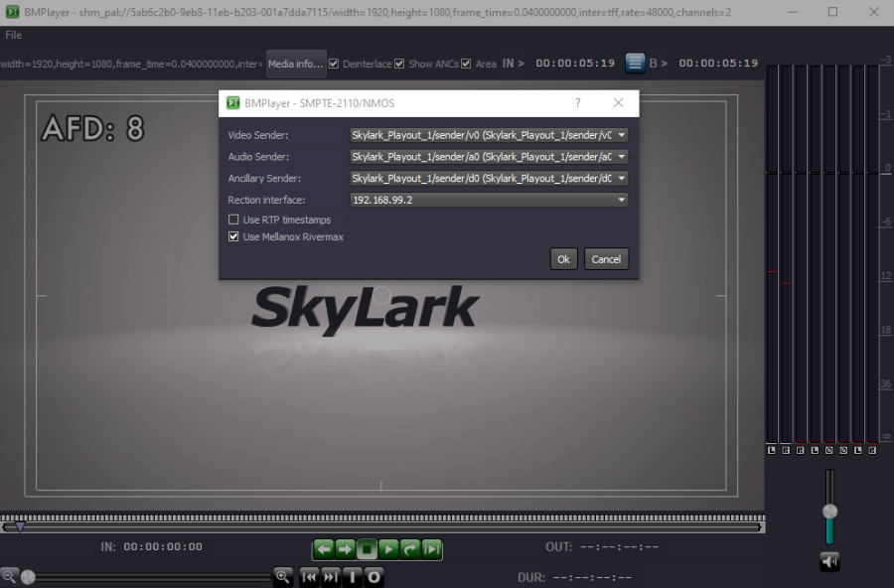Click the playhead marker on timeline
This screenshot has height=588, width=894.
[x=20, y=527]
